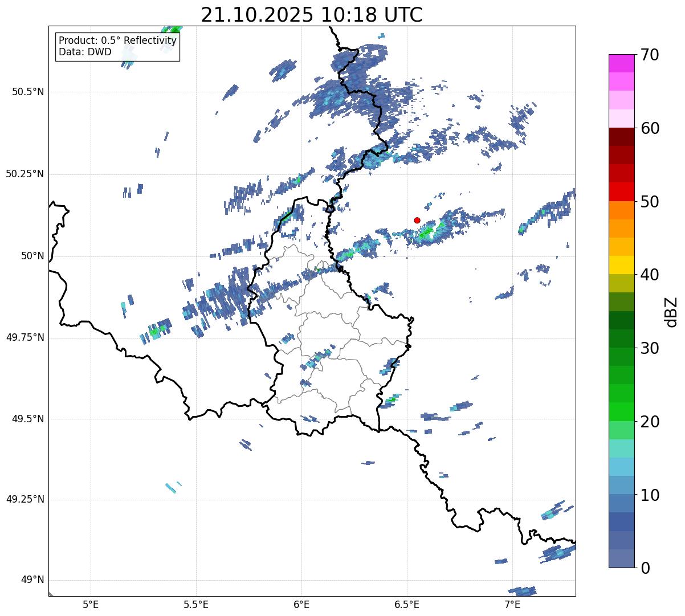Click the 50.25°N latitude label
Screen dimensions: 685x616
(25, 174)
